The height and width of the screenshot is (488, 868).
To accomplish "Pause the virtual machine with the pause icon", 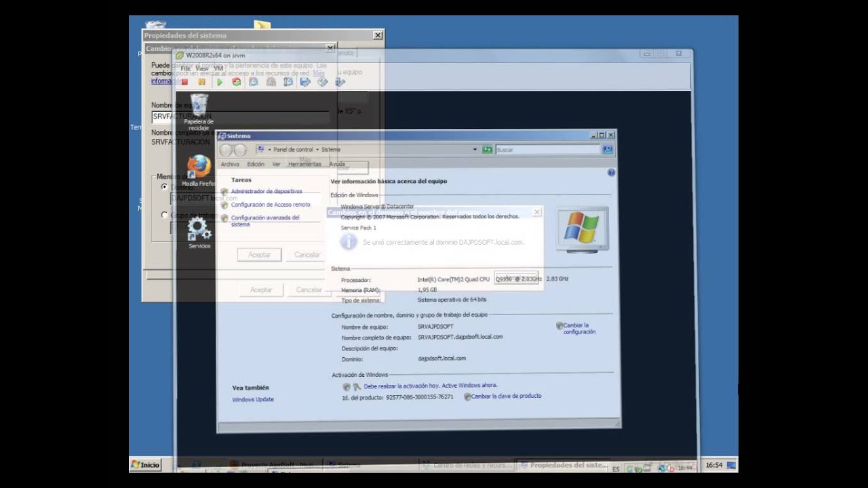I will point(201,82).
